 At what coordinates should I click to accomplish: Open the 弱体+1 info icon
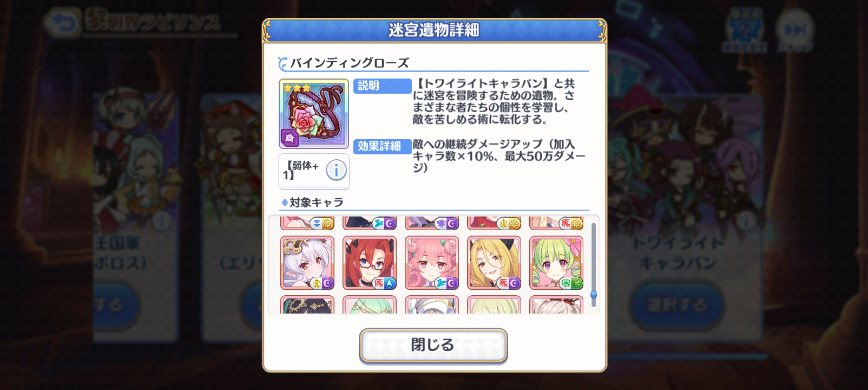[336, 171]
